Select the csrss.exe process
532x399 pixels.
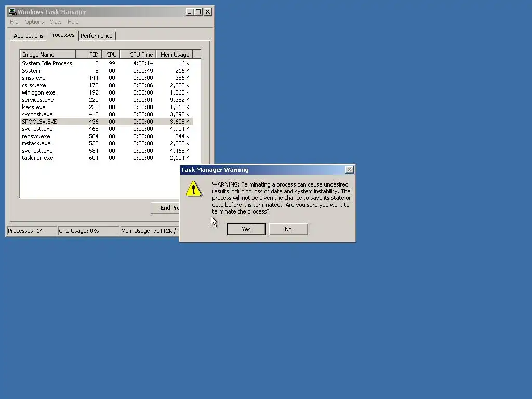coord(107,85)
